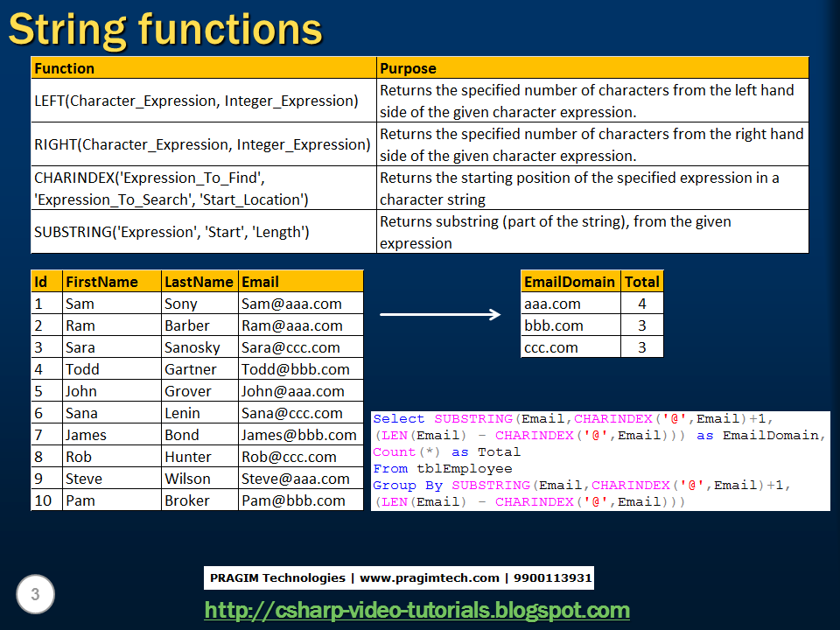This screenshot has width=840, height=630.
Task: Select the 'Sara' first name cell
Action: click(x=112, y=347)
